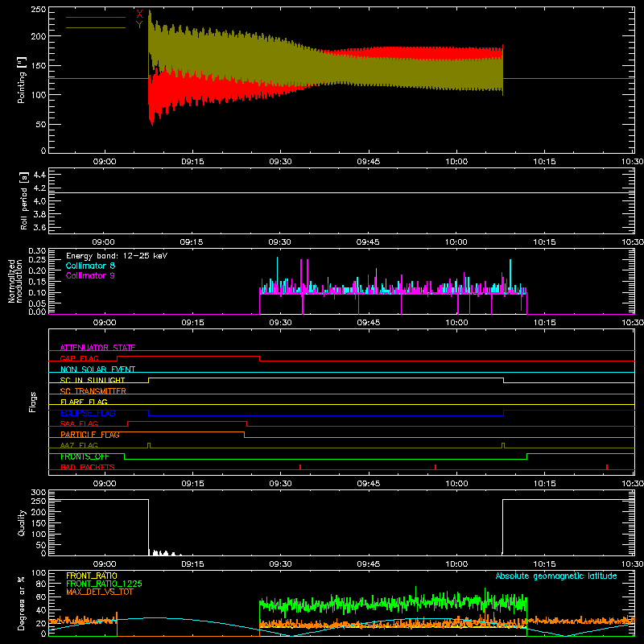
Task: Click the "Pointing" vertical axis title
Action: point(22,80)
